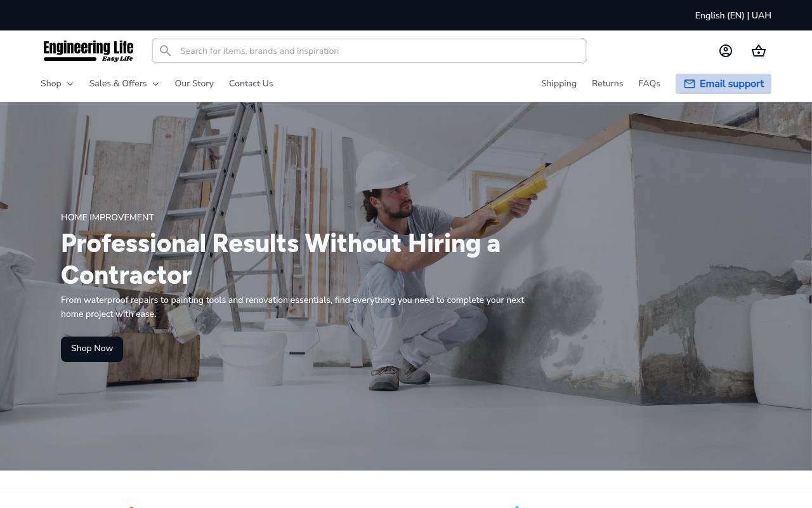The width and height of the screenshot is (812, 508).
Task: Open the FAQs link
Action: coord(650,83)
